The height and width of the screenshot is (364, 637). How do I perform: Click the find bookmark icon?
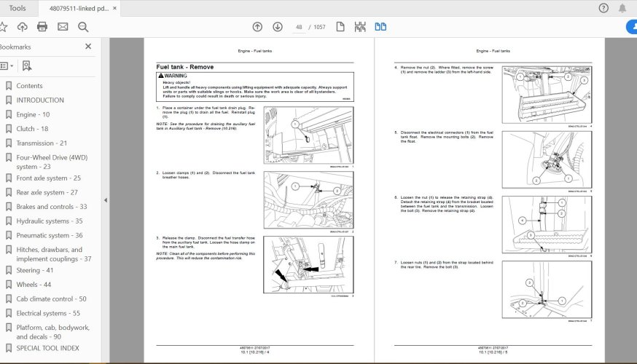pyautogui.click(x=27, y=66)
